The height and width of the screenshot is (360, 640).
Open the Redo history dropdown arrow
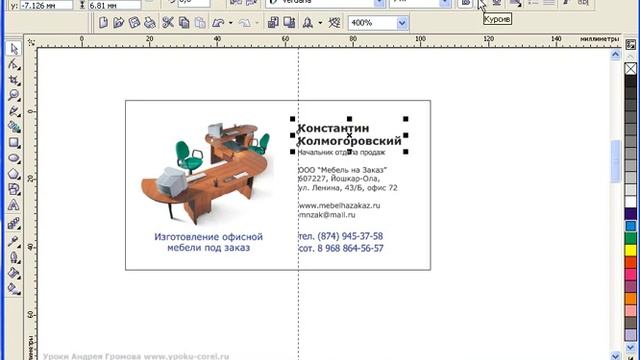point(257,23)
